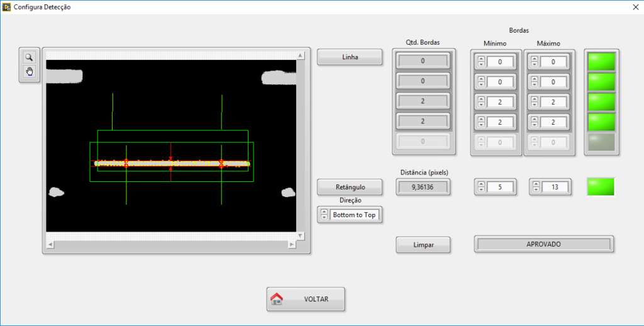
Task: Click the Retângulo button
Action: 350,187
